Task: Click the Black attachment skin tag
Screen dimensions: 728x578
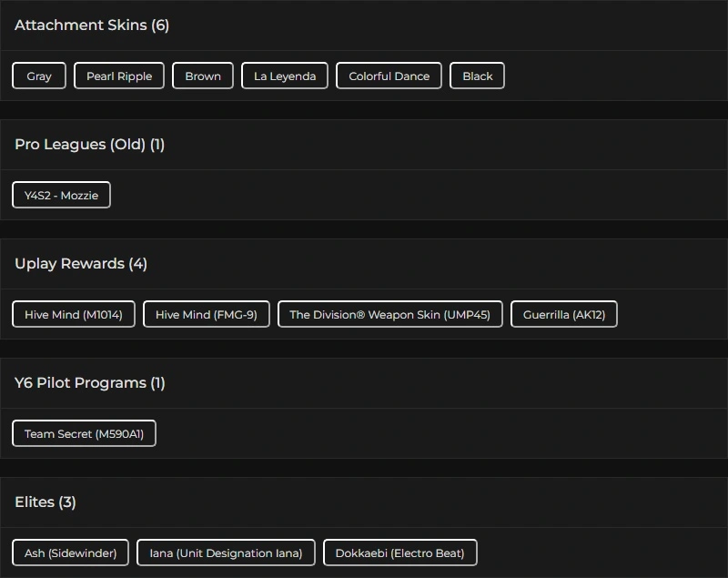Action: [x=477, y=76]
